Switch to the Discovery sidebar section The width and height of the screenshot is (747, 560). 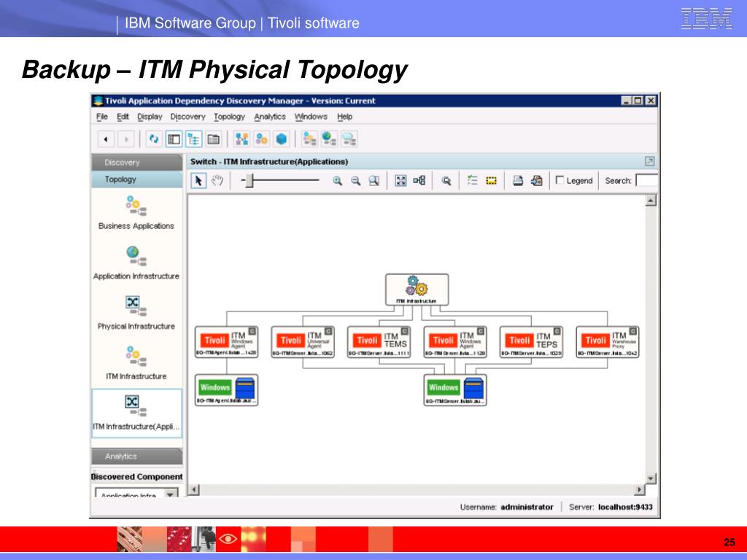coord(136,163)
